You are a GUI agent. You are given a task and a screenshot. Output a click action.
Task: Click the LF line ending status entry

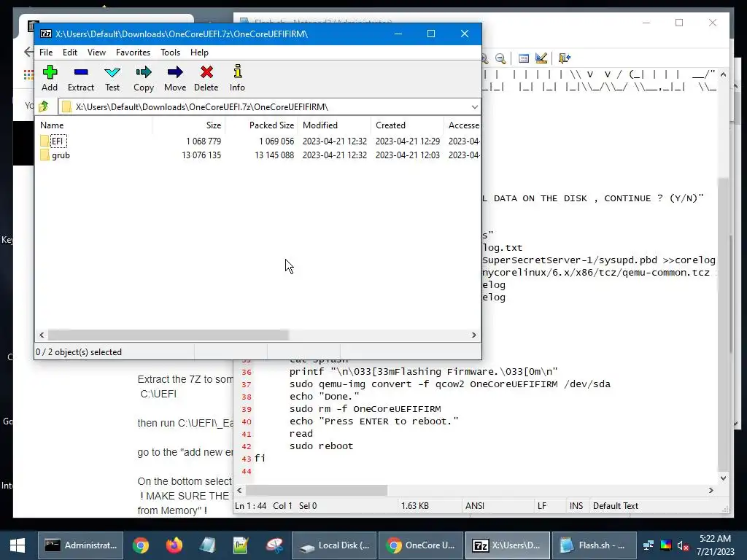pos(542,506)
